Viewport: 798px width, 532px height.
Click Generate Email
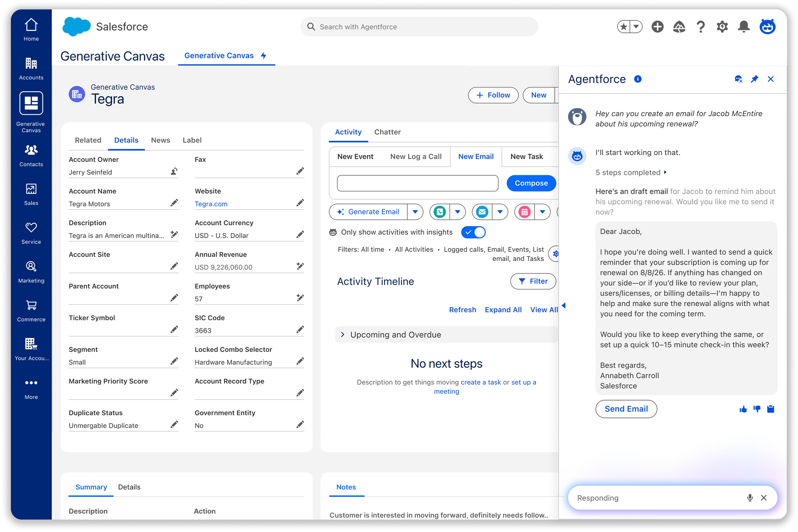coord(368,212)
